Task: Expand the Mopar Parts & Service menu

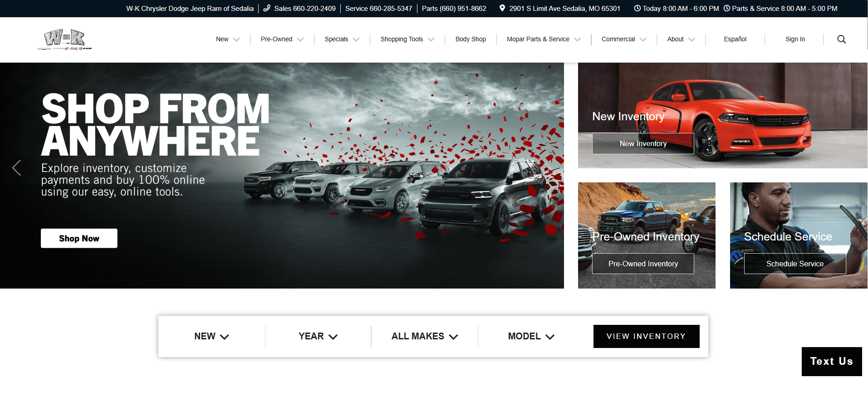Action: (x=543, y=39)
